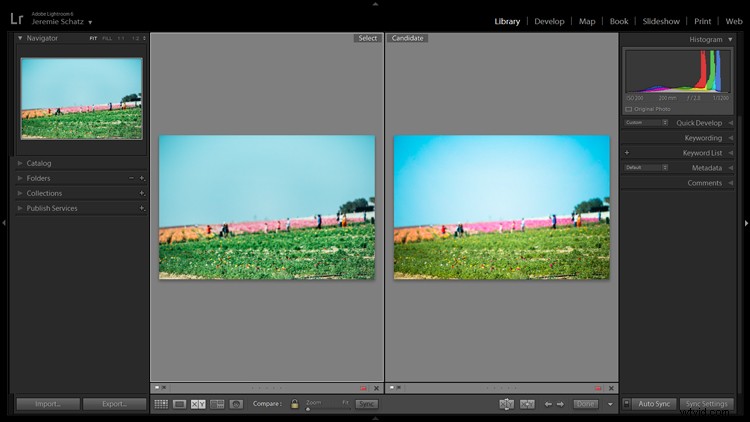Click the Export button
Viewport: 750px width, 422px height.
tap(114, 404)
